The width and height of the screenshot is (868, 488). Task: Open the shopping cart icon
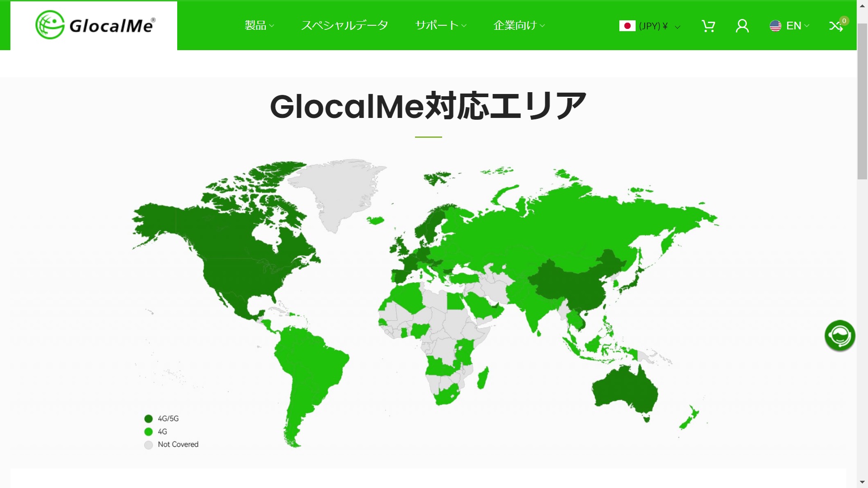click(708, 26)
